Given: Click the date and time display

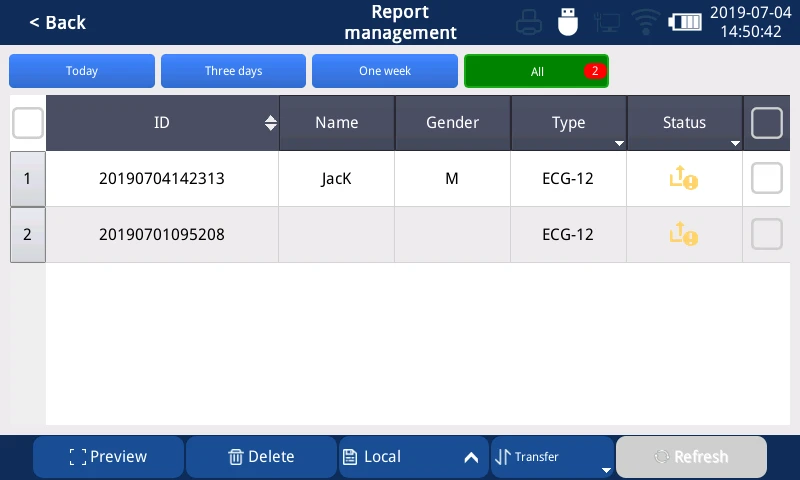Looking at the screenshot, I should click(x=751, y=22).
